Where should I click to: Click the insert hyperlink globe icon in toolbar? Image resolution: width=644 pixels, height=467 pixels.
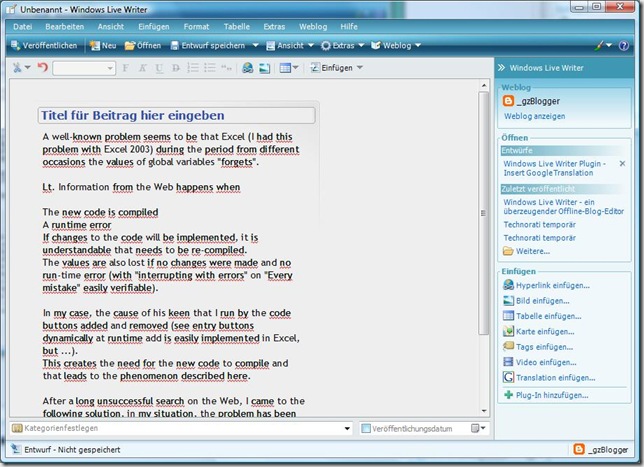248,68
